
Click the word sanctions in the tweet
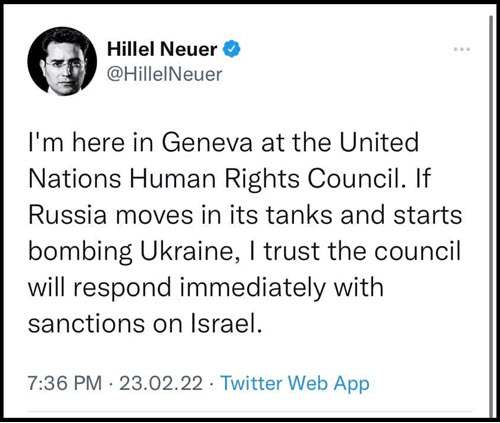point(86,323)
